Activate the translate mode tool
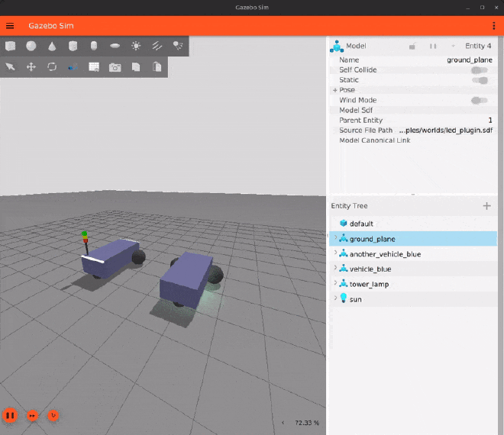504x435 pixels. click(31, 67)
